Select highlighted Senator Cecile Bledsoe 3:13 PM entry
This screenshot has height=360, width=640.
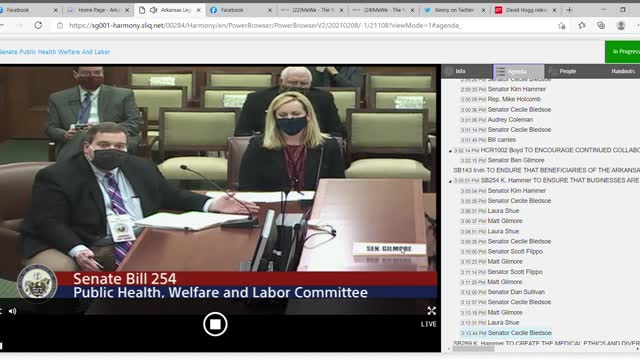click(506, 333)
